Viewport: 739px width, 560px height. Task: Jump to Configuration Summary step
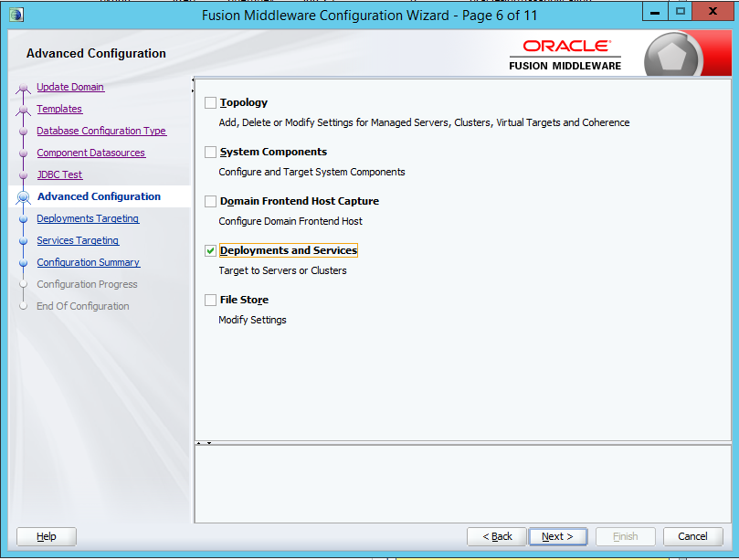coord(88,262)
